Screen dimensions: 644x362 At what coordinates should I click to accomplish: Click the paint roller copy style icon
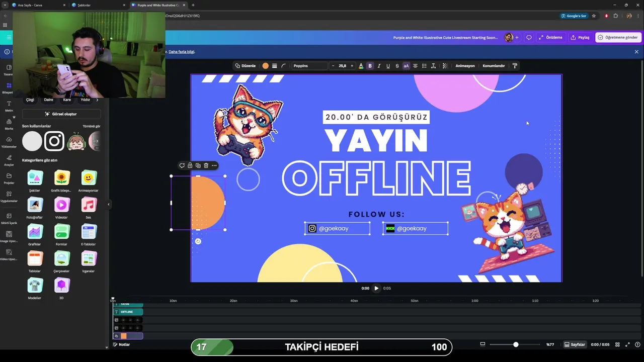click(x=515, y=66)
